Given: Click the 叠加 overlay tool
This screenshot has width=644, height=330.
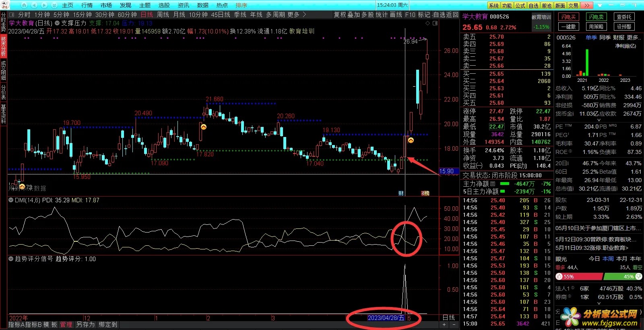Looking at the screenshot, I should 354,15.
